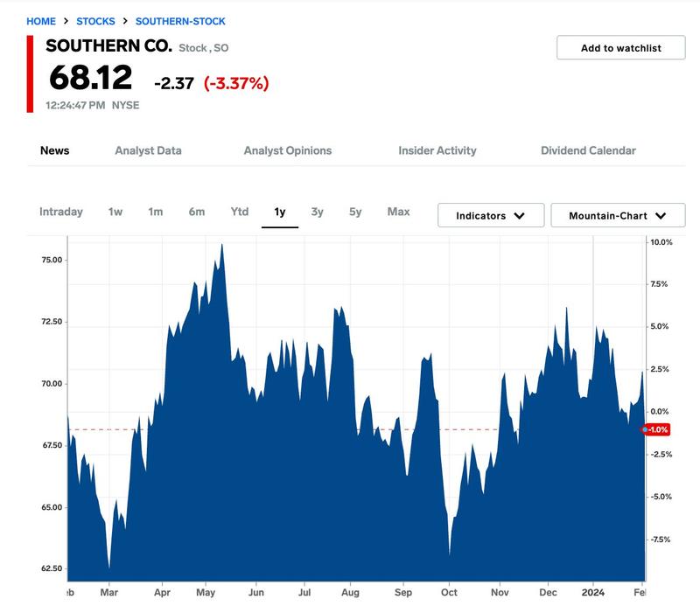Click the 2024 x-axis label

pyautogui.click(x=593, y=593)
